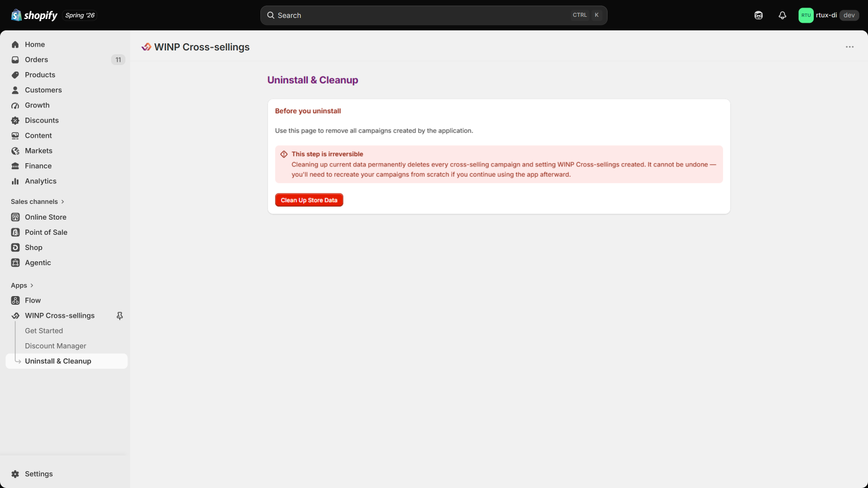Click the Settings gear icon
Viewport: 868px width, 488px height.
(15, 474)
